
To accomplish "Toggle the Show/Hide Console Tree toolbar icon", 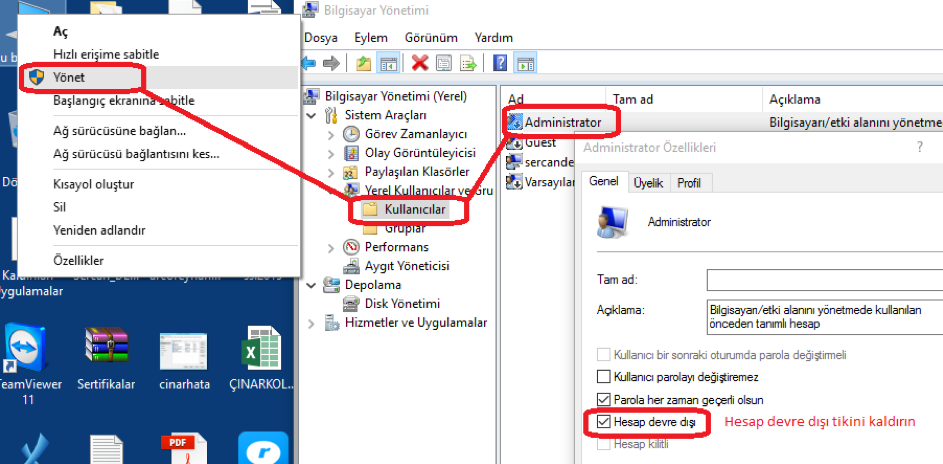I will (387, 63).
